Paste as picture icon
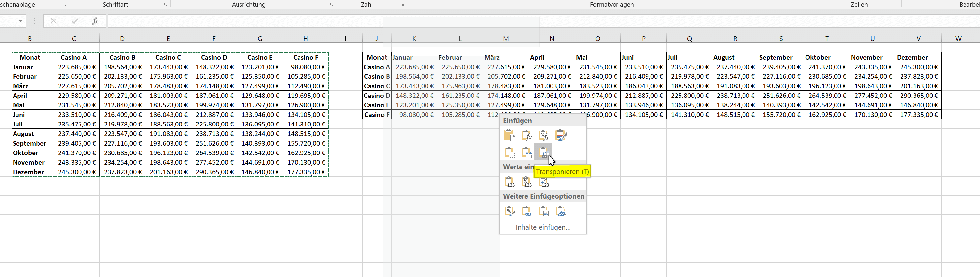 point(544,211)
